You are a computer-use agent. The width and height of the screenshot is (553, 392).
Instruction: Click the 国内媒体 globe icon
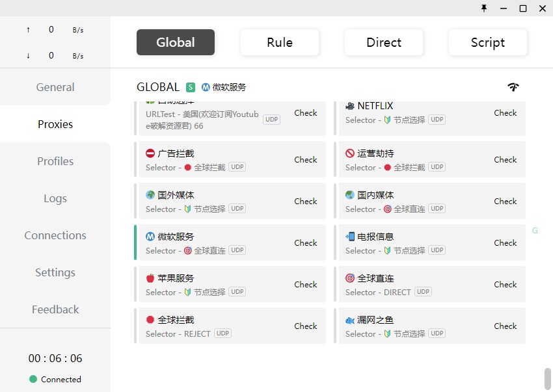(x=350, y=195)
